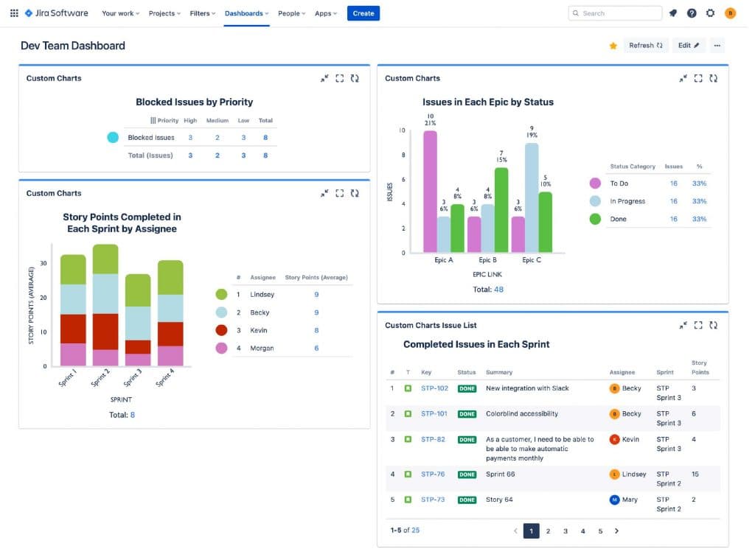
Task: Maximize the Blocked Issues by Priority gadget
Action: coord(339,78)
